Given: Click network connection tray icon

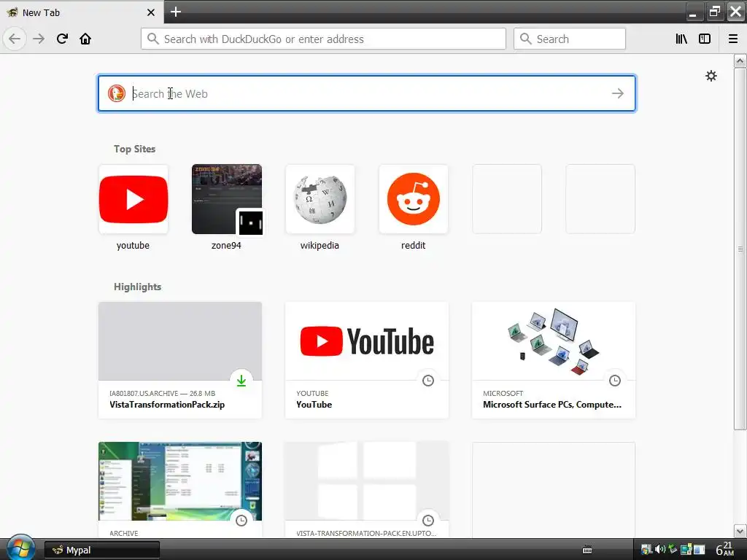Looking at the screenshot, I should click(x=686, y=550).
